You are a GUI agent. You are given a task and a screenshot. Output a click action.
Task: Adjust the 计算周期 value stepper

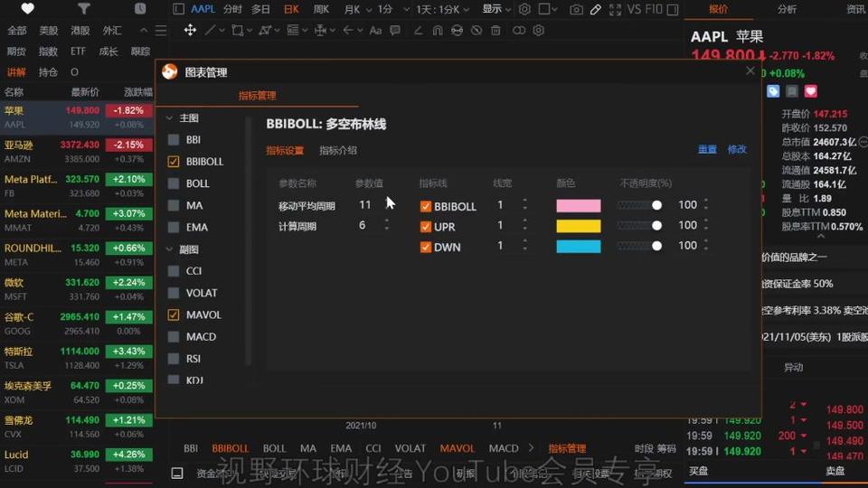point(387,225)
